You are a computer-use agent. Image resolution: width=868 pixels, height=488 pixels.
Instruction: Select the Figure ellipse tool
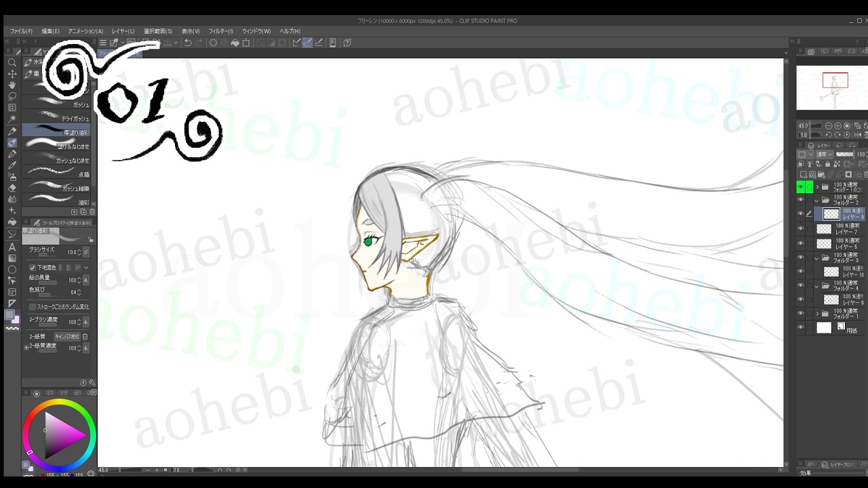[12, 270]
